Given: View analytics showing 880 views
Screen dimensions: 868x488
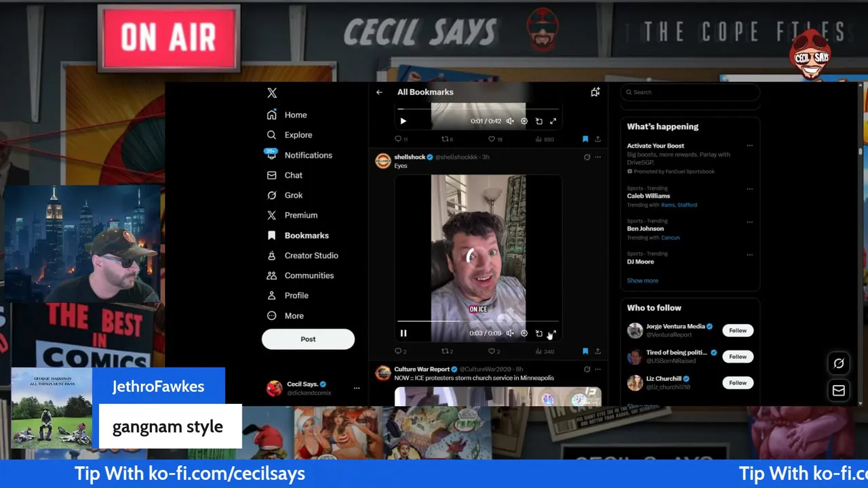Looking at the screenshot, I should click(x=545, y=139).
